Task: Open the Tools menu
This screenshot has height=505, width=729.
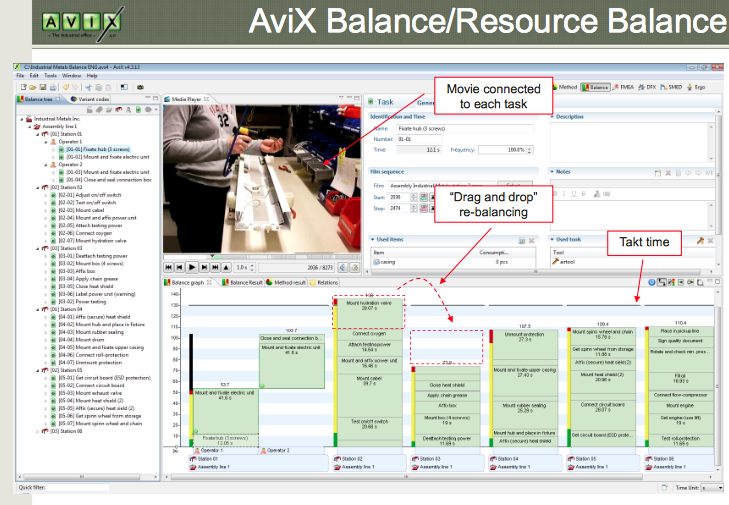Action: (x=50, y=75)
